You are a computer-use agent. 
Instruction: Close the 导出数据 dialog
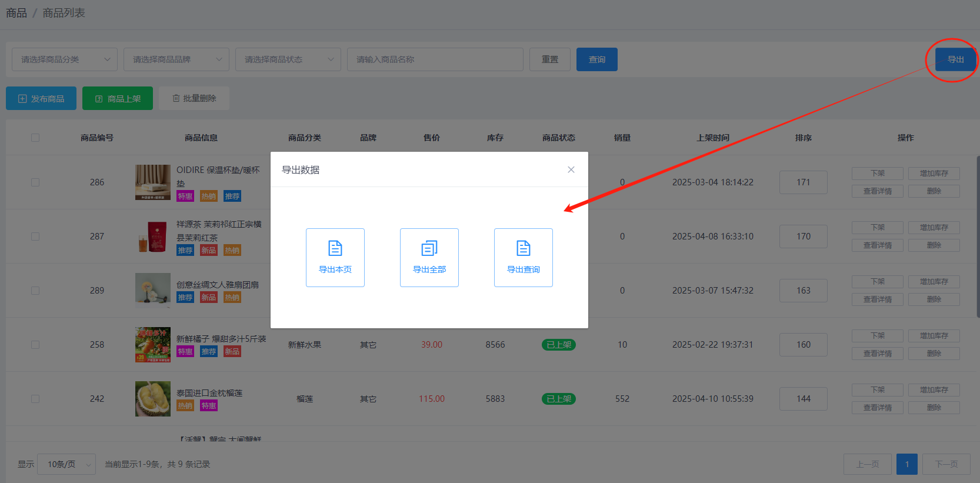click(x=571, y=169)
